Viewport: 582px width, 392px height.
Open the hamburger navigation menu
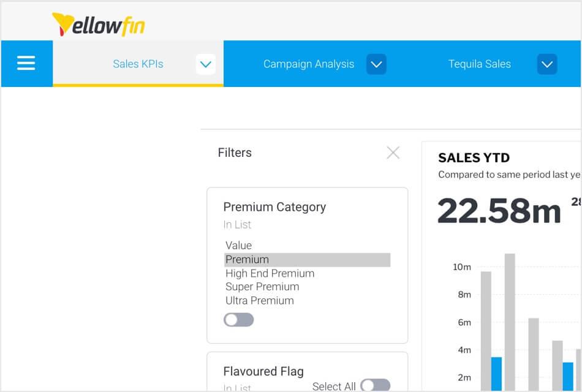pyautogui.click(x=27, y=64)
